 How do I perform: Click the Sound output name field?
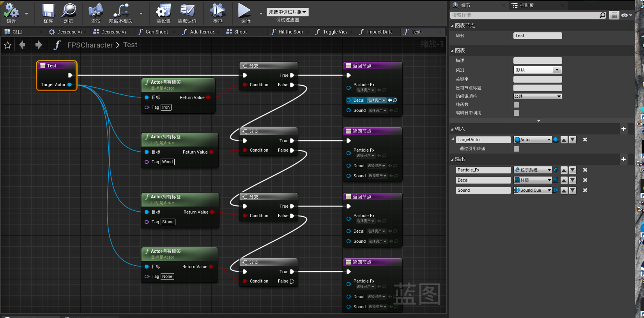pos(483,190)
